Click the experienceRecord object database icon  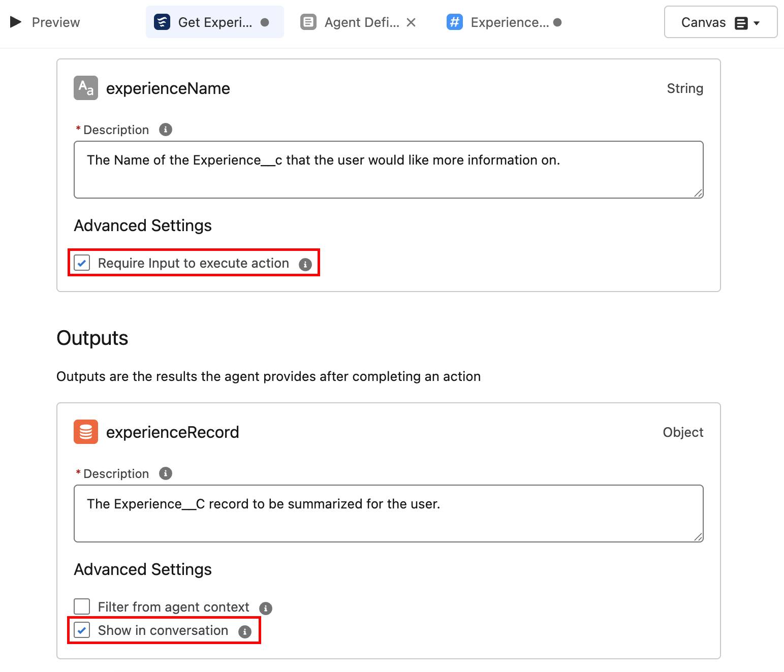coord(86,432)
